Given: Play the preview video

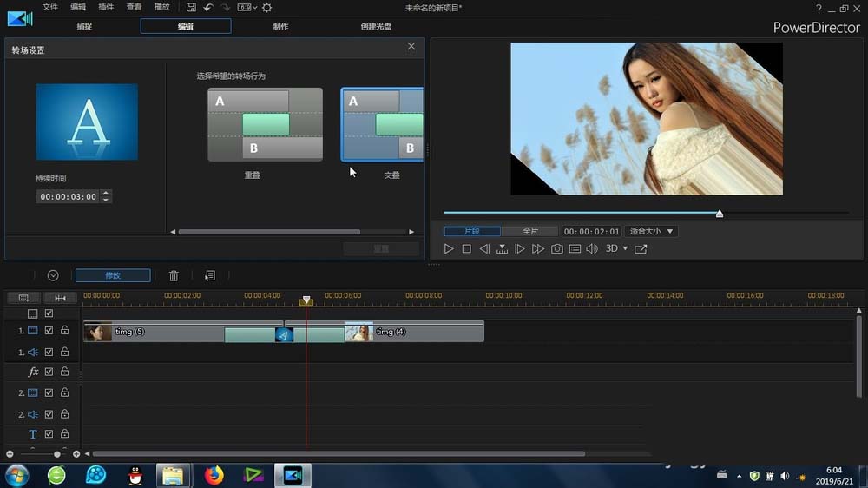Looking at the screenshot, I should 449,249.
